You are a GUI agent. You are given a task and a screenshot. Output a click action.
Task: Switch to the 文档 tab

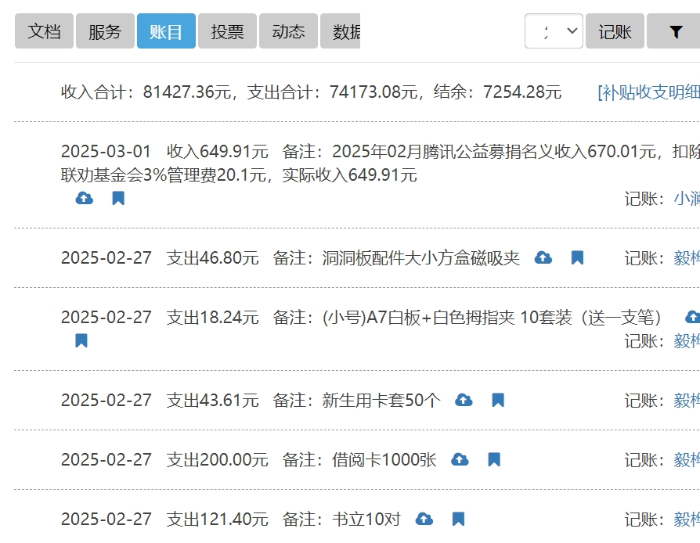pyautogui.click(x=44, y=31)
